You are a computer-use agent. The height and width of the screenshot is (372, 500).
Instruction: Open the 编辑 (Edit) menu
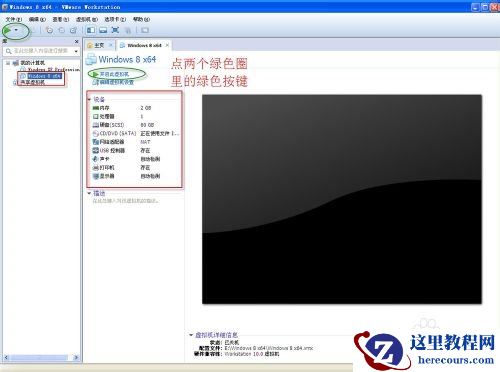[37, 19]
